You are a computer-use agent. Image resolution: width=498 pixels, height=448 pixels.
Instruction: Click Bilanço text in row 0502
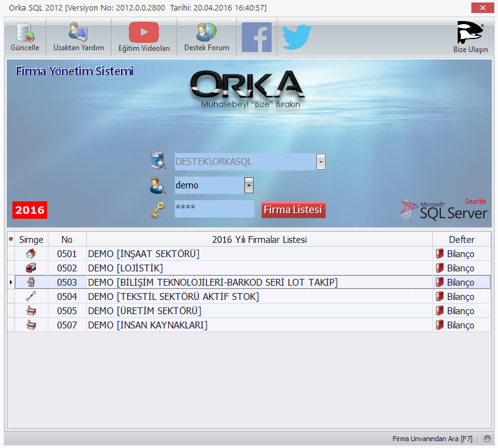[x=461, y=268]
